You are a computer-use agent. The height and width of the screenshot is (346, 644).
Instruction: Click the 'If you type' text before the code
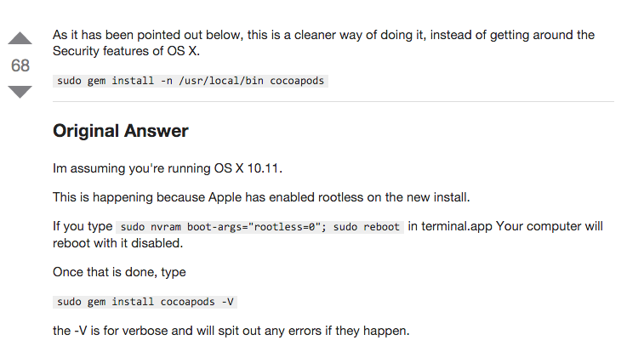click(82, 227)
